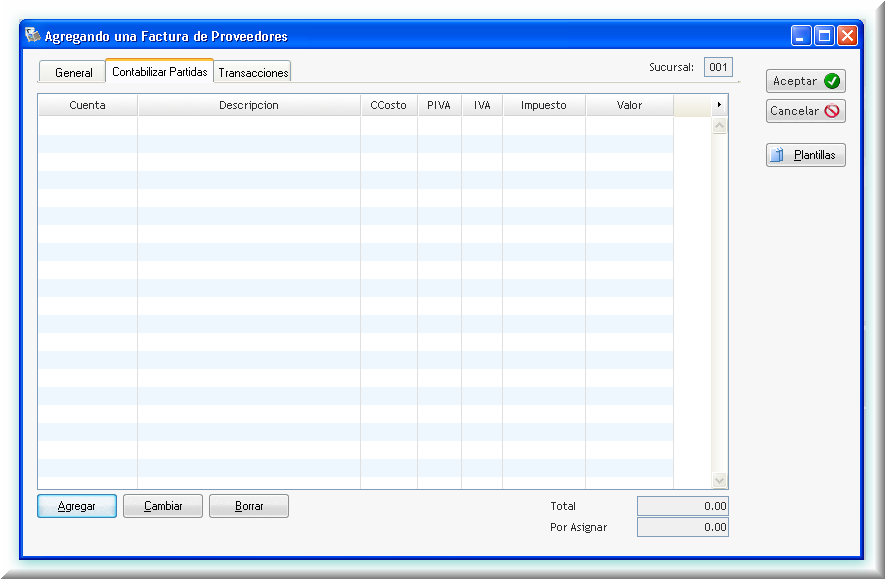The width and height of the screenshot is (885, 579).
Task: Click the Total value field
Action: (x=682, y=506)
